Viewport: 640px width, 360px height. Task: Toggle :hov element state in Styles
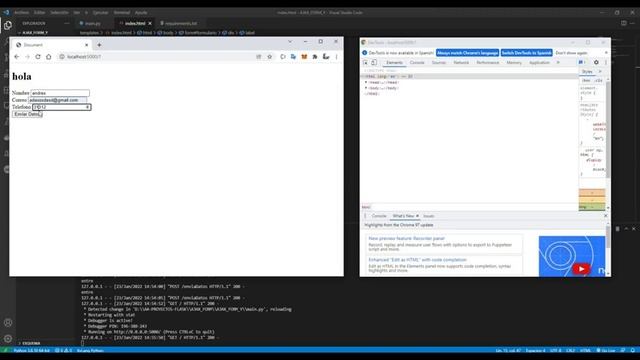tap(586, 80)
